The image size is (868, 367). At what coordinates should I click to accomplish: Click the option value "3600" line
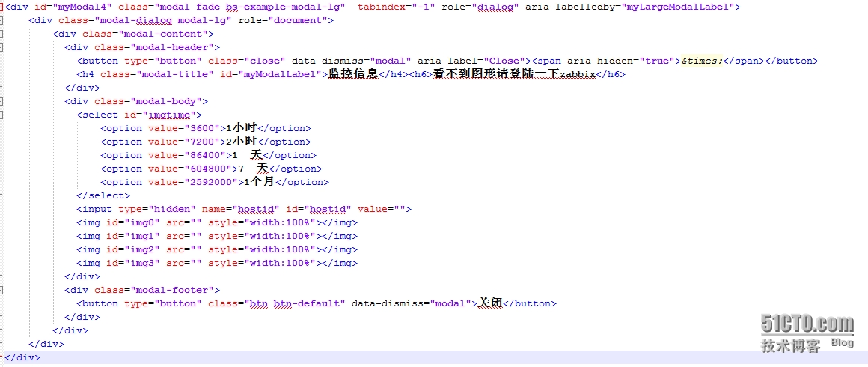[206, 128]
